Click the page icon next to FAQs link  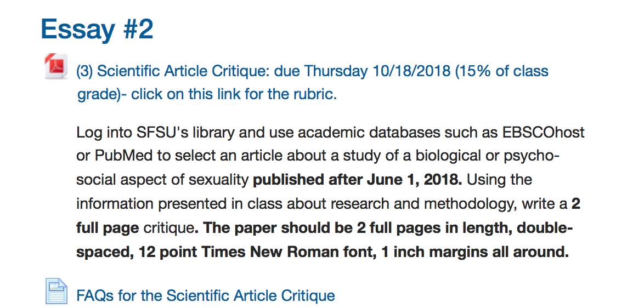point(56,291)
